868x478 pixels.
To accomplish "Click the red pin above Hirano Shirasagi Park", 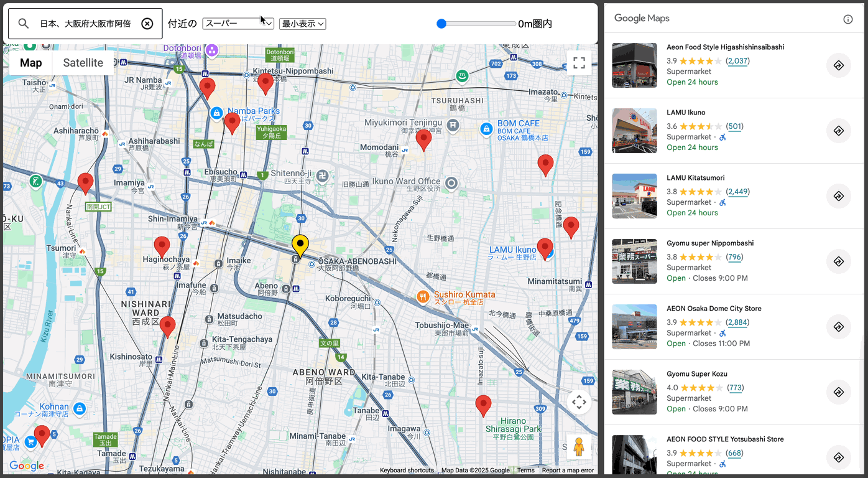I will (483, 406).
